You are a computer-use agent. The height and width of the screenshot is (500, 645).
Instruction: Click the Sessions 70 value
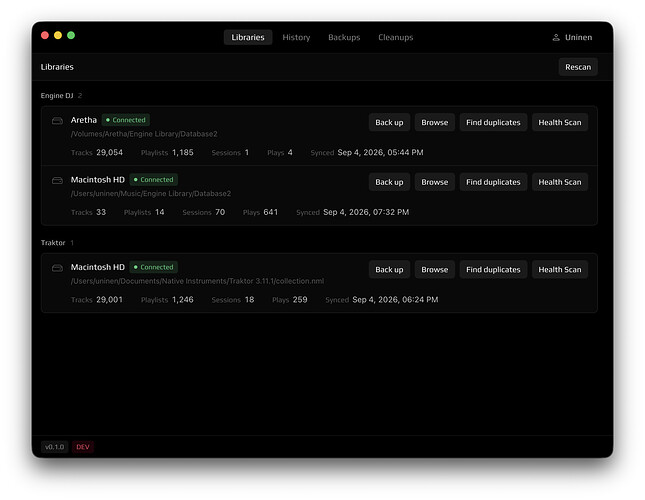220,212
